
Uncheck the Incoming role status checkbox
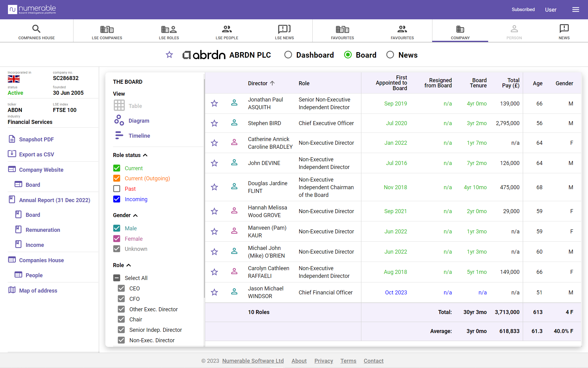coord(117,199)
